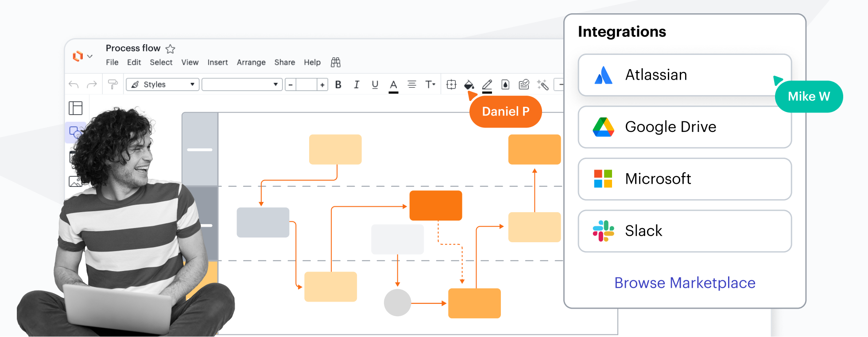
Task: Click the Google Drive logo icon
Action: 603,127
